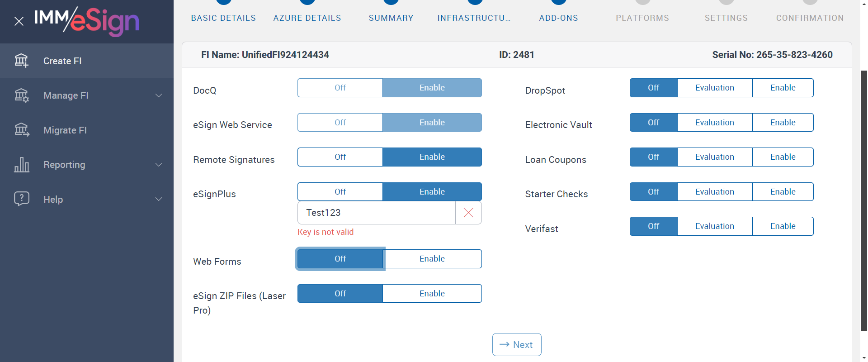Click the Manage FI bank-gear icon

pyautogui.click(x=21, y=95)
